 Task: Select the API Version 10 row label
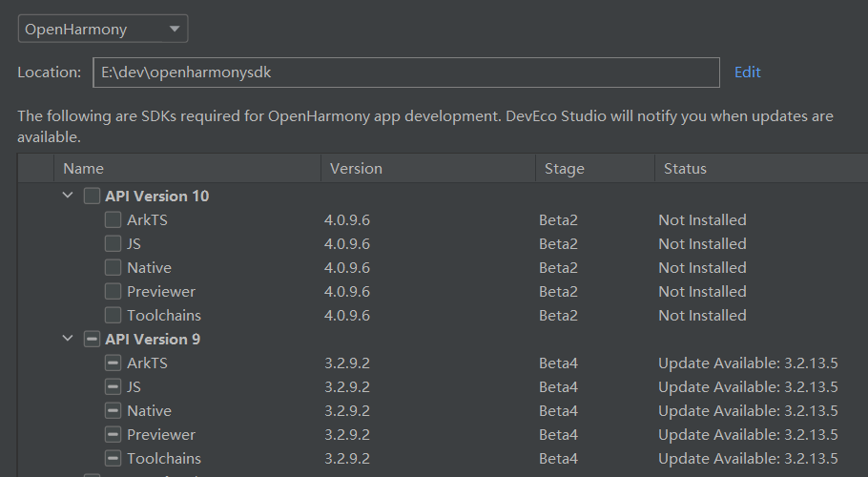coord(157,196)
